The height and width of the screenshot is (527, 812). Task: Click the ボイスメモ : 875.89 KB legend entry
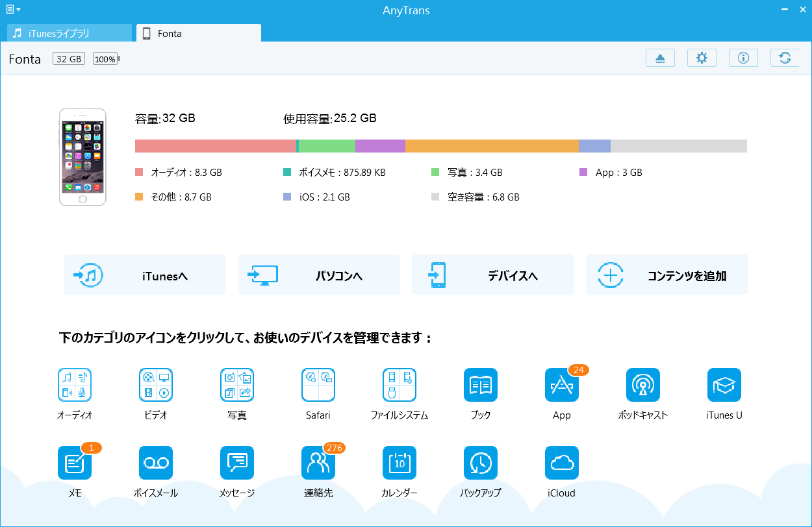335,173
